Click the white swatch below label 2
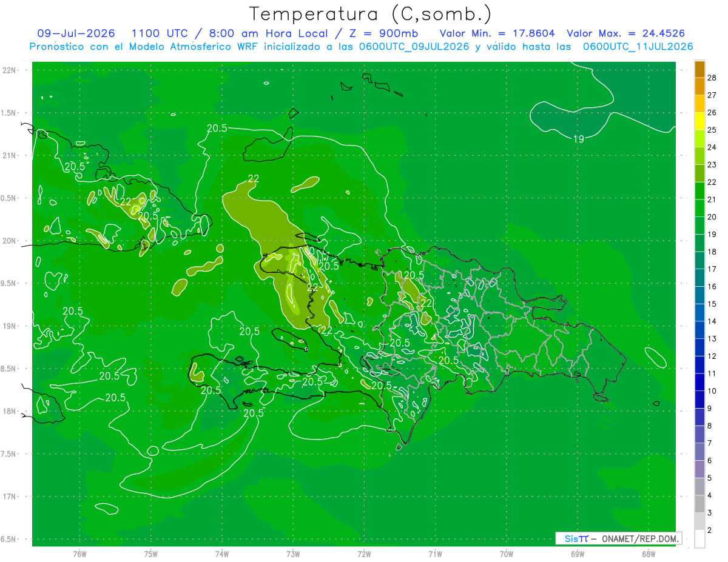The image size is (728, 562). coord(699,539)
